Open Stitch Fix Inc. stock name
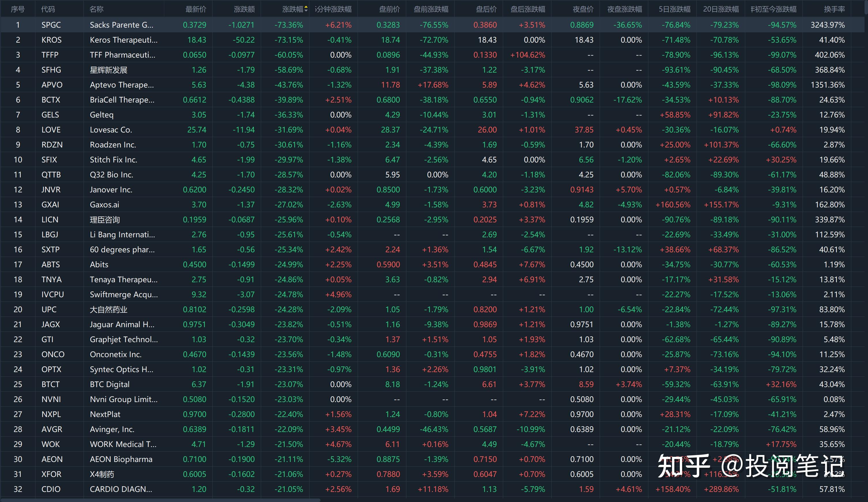 [113, 160]
